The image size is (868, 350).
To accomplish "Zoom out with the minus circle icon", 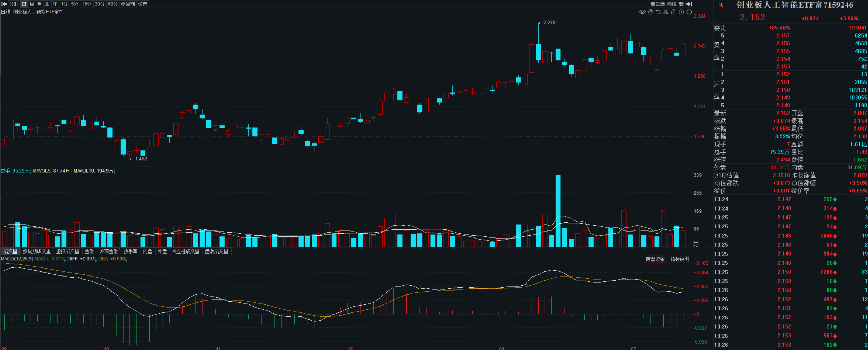I will pyautogui.click(x=689, y=12).
